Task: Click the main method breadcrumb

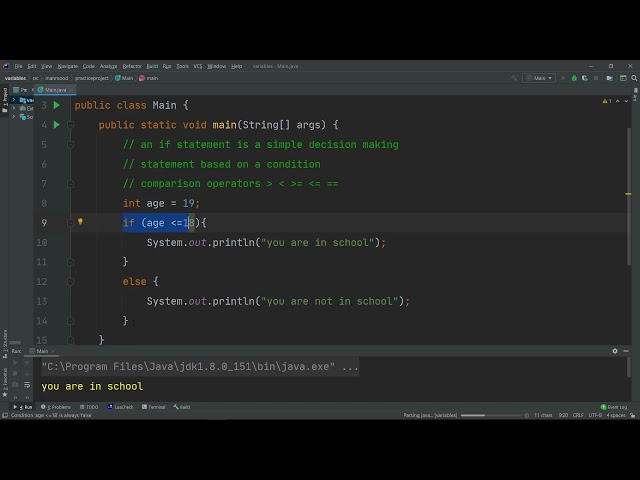Action: pyautogui.click(x=149, y=78)
